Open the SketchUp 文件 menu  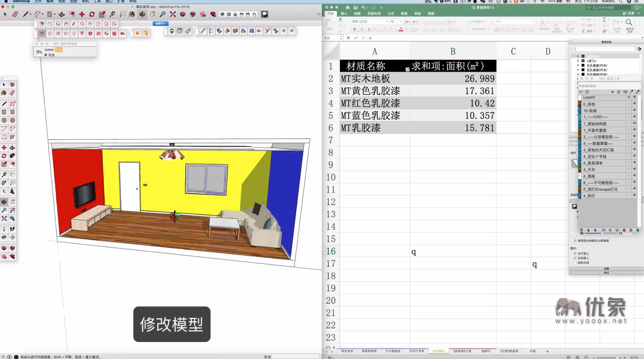point(38,1)
